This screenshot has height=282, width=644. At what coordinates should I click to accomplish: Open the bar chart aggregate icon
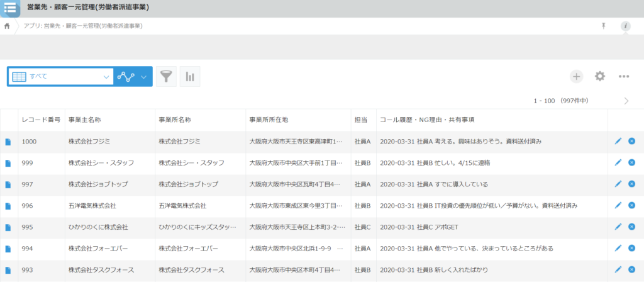(189, 77)
